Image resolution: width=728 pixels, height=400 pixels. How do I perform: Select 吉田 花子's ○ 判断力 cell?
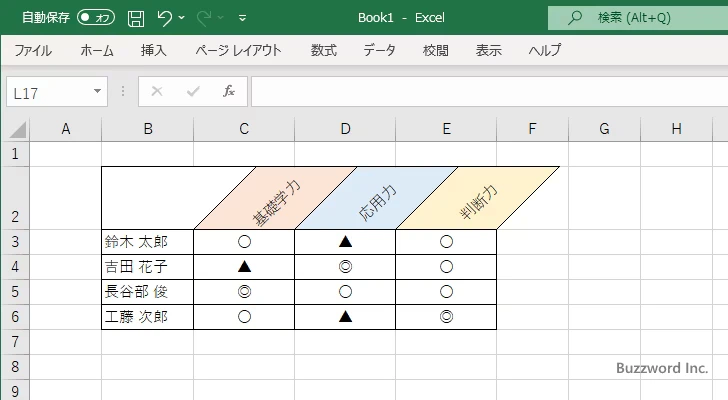446,267
